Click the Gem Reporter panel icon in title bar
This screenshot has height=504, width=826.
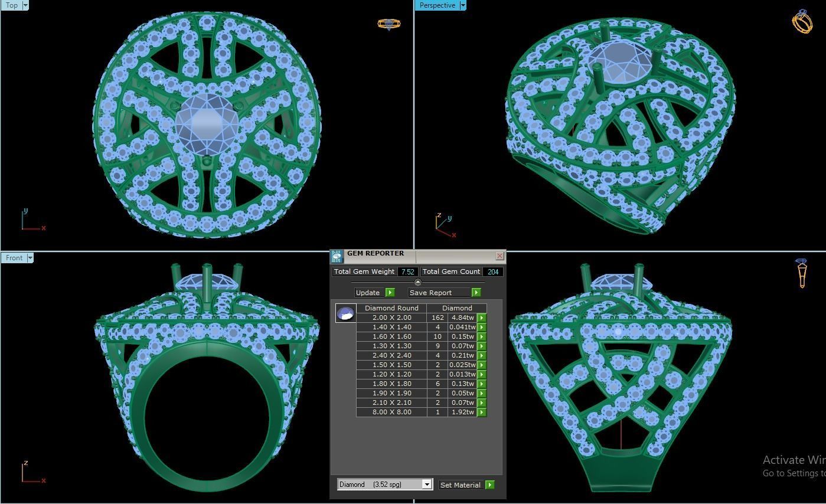coord(337,256)
